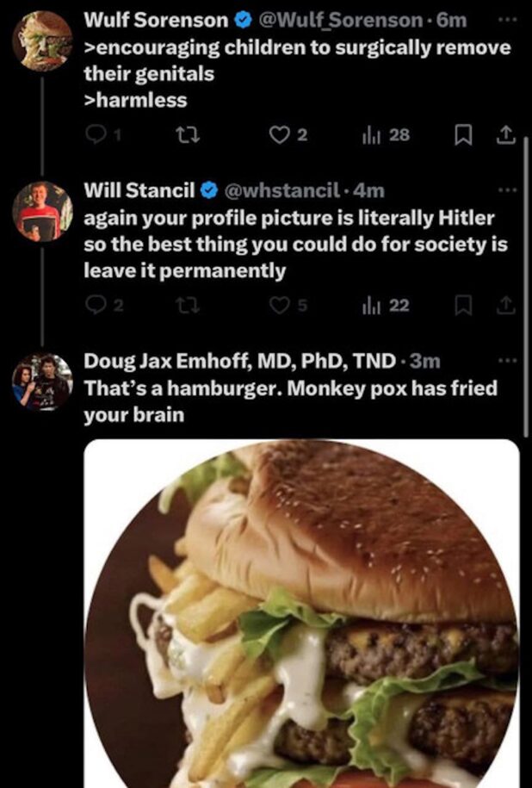
Task: Open more options for Doug Jax Emhoff's tweet
Action: tap(510, 359)
